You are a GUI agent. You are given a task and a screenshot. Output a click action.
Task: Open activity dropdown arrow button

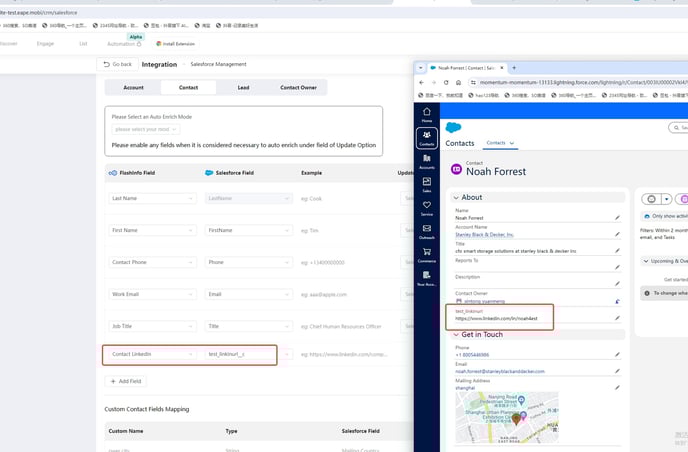pyautogui.click(x=666, y=199)
